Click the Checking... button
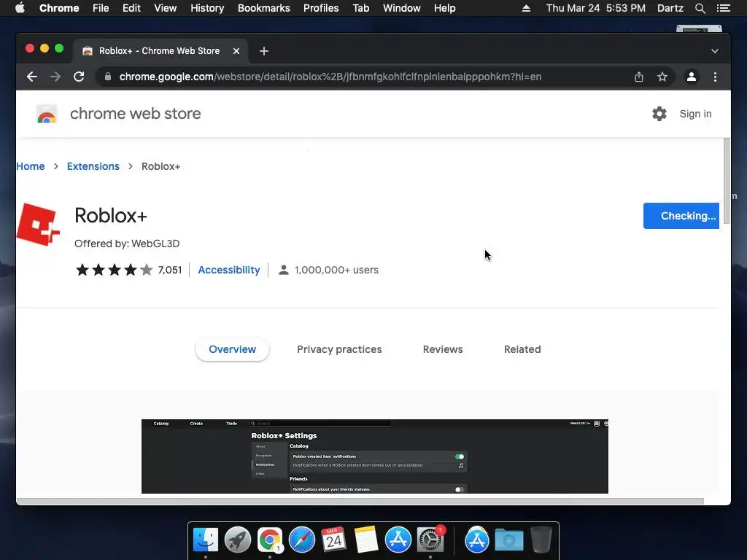This screenshot has height=560, width=747. 681,216
